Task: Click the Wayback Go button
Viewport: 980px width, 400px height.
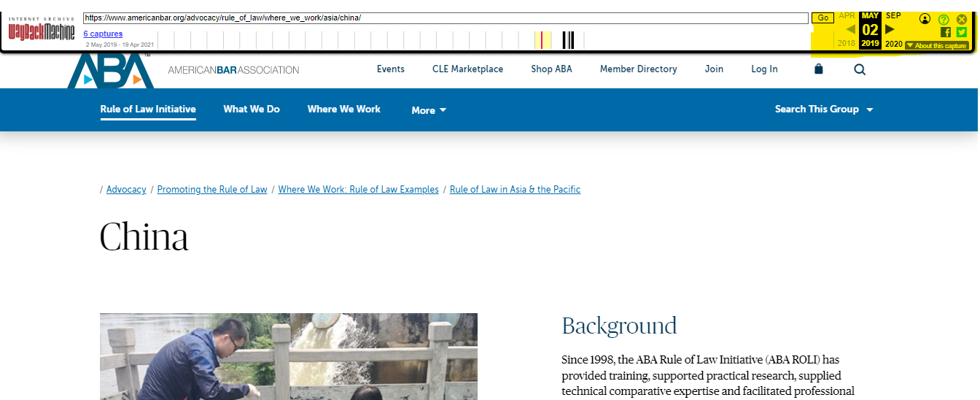Action: pyautogui.click(x=822, y=18)
